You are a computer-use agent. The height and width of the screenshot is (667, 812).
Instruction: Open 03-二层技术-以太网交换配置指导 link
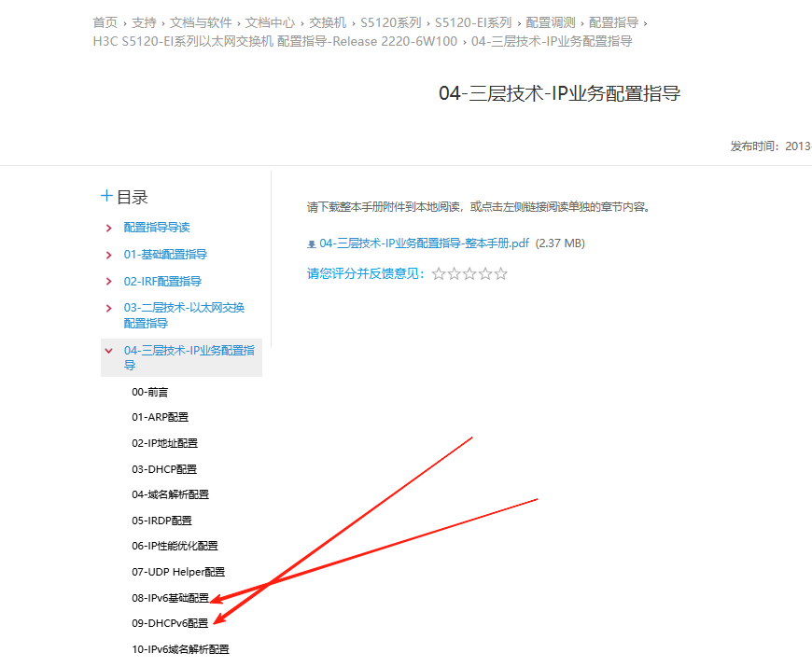(x=184, y=315)
